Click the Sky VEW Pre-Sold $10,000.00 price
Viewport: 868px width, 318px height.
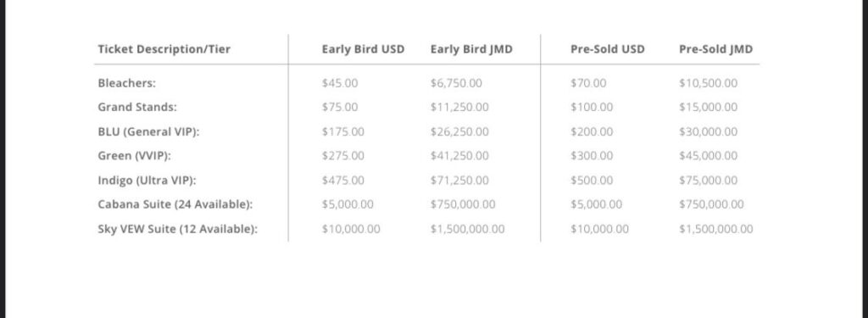pyautogui.click(x=599, y=229)
